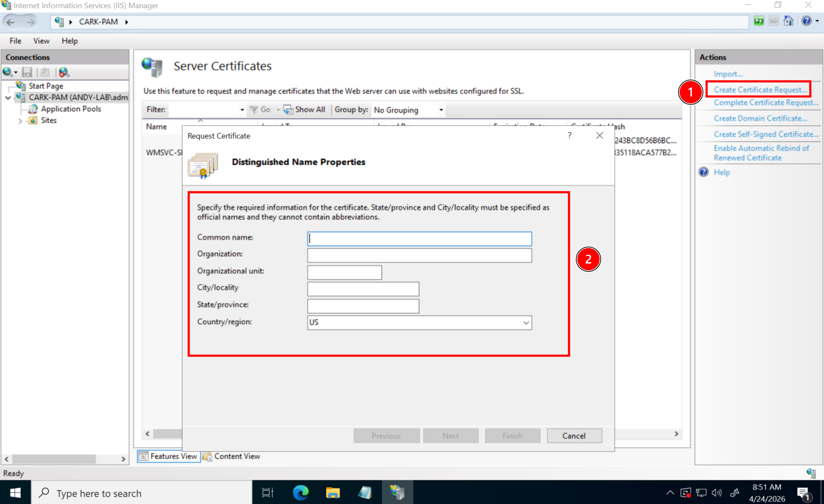The height and width of the screenshot is (504, 824).
Task: Open Microsoft Edge from the taskbar
Action: [301, 492]
